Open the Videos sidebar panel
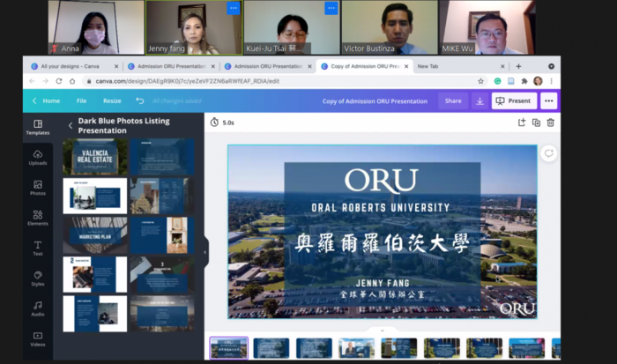 coord(38,338)
